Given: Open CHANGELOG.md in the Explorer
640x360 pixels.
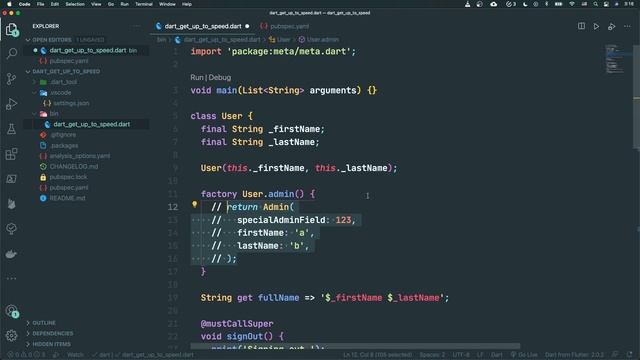Looking at the screenshot, I should point(74,167).
